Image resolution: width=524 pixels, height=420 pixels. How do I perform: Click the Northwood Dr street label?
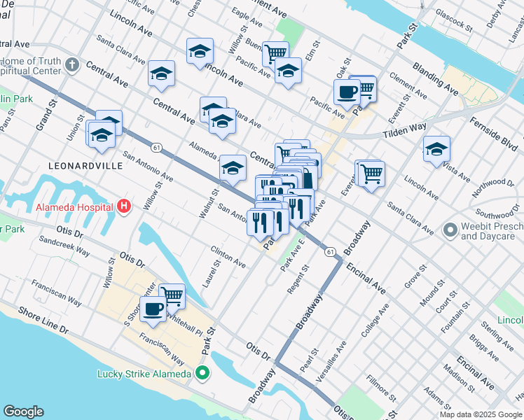pos(493,188)
